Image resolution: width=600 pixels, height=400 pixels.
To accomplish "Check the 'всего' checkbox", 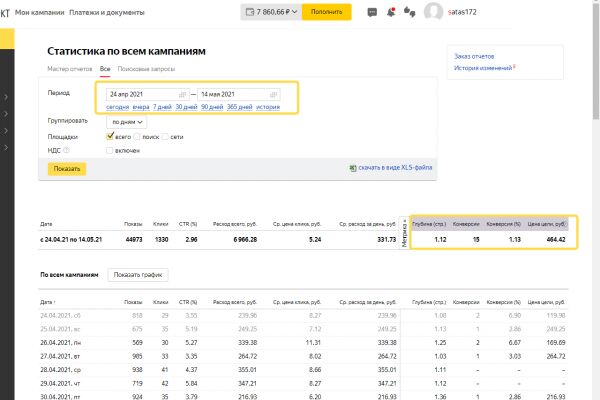I will coord(110,136).
